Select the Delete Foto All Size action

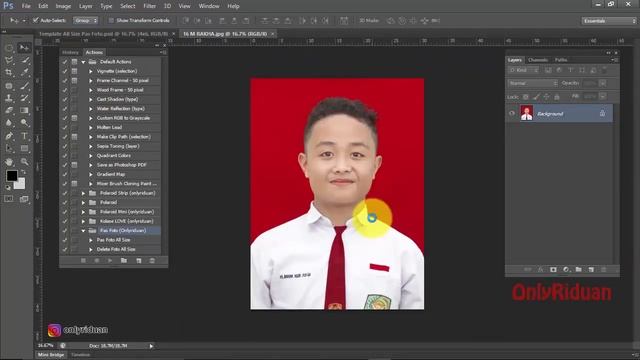[x=116, y=249]
